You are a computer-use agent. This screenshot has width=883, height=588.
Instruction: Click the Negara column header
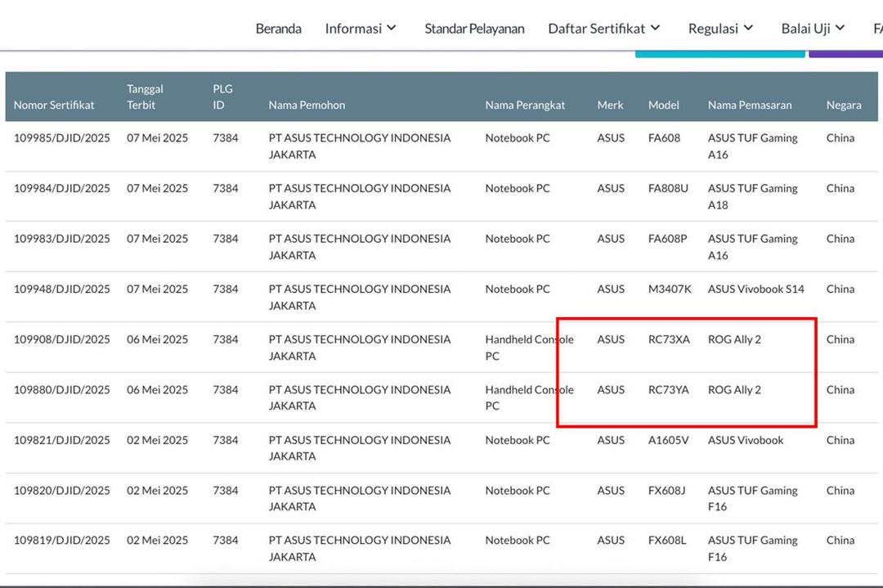(844, 105)
